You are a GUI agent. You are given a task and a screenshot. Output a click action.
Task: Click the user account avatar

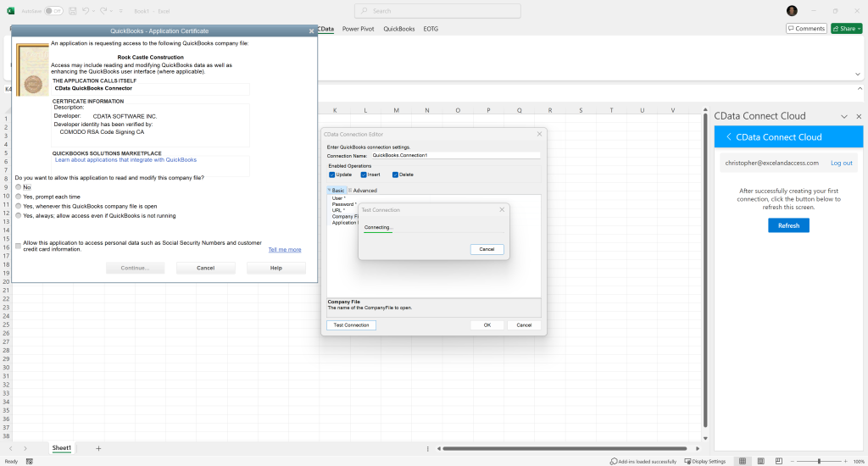point(793,10)
